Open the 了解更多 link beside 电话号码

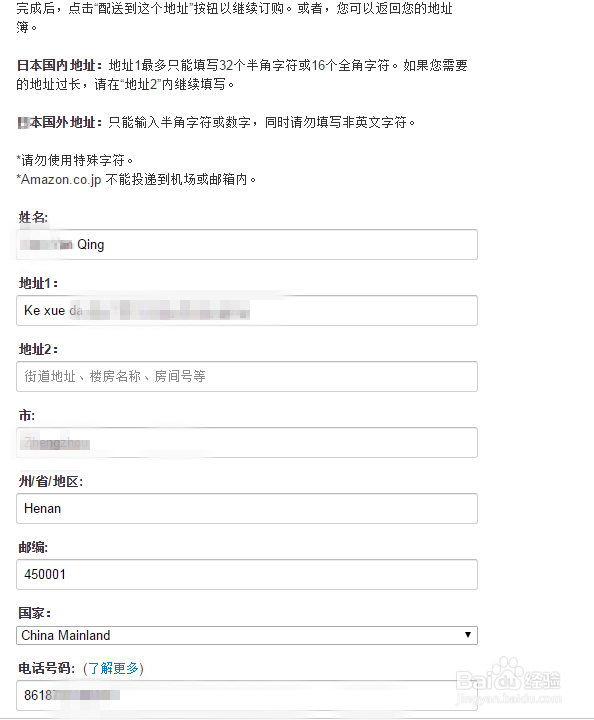(113, 668)
